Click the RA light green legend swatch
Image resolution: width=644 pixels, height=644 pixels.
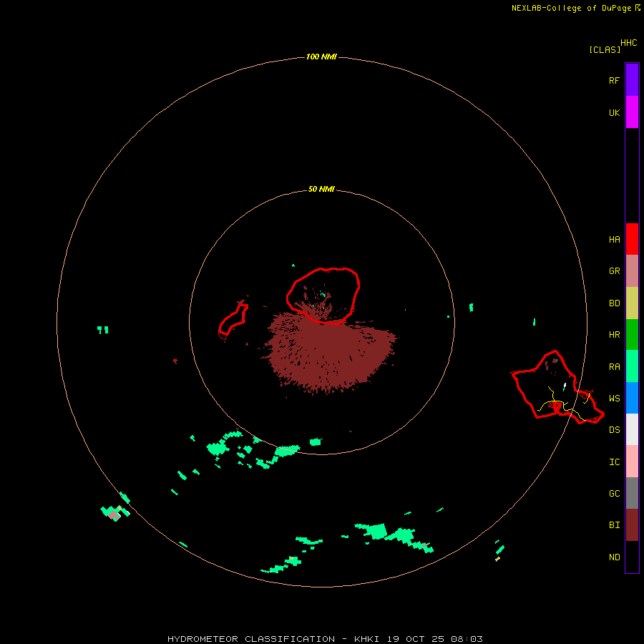pyautogui.click(x=632, y=366)
